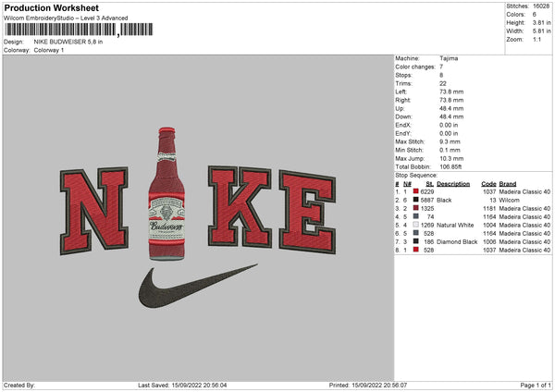The width and height of the screenshot is (555, 392).
Task: Click the 'Description' column header
Action: [453, 184]
